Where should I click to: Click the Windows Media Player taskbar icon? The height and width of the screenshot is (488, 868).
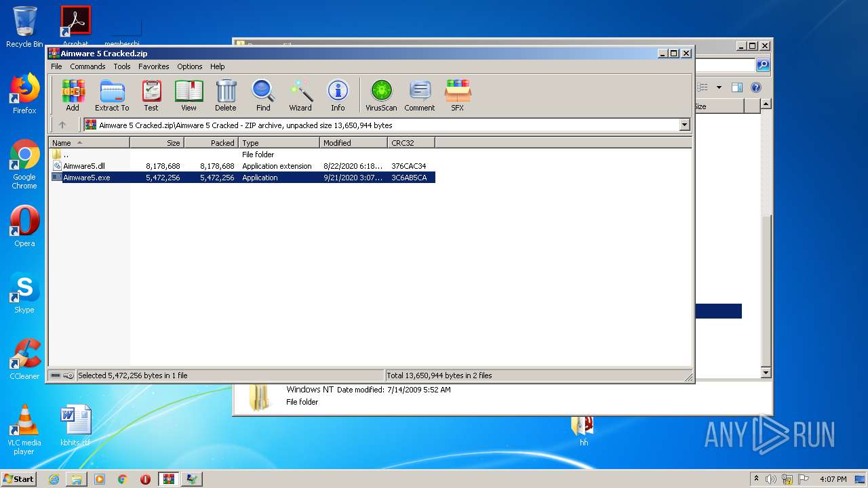pyautogui.click(x=100, y=479)
